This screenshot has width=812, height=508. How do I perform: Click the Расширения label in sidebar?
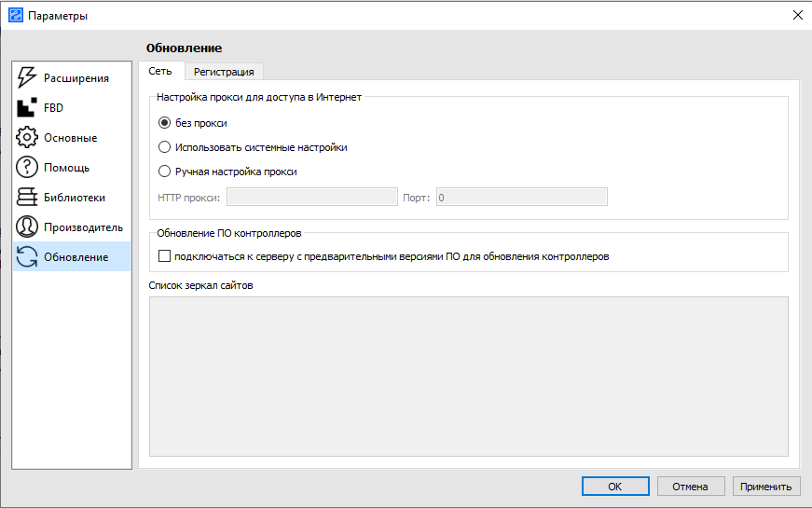76,78
